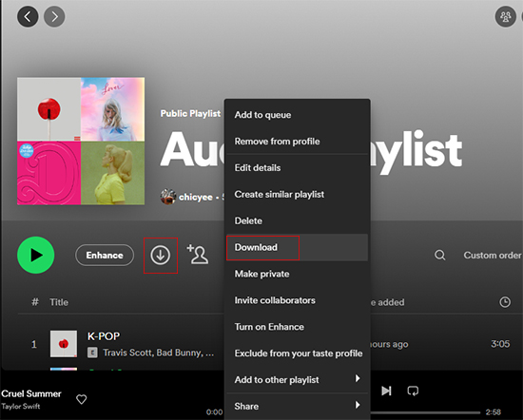Screen dimensions: 523x420
Task: Choose Download in the context menu
Action: click(298, 247)
